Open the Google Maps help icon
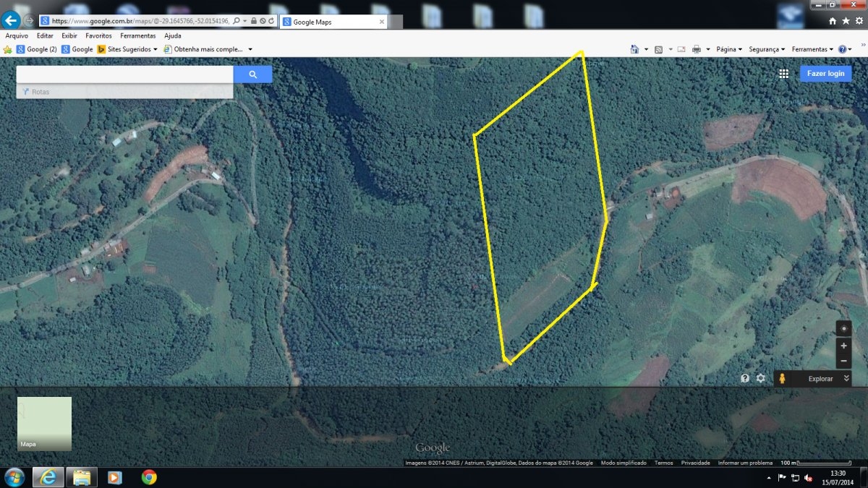 [x=745, y=378]
